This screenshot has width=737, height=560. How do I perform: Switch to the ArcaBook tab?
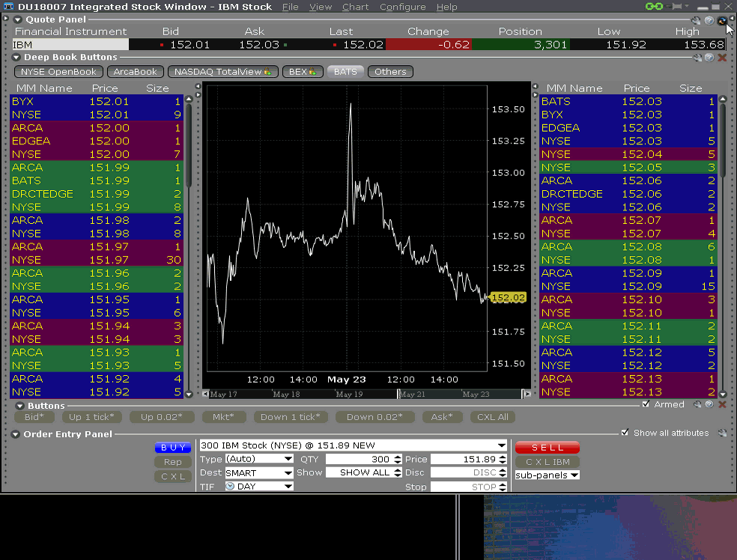click(x=135, y=71)
